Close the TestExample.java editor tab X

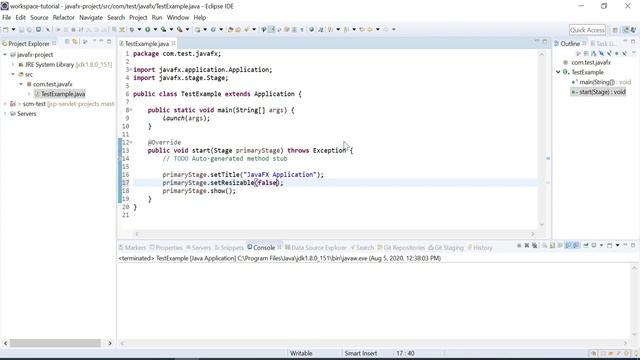click(173, 43)
